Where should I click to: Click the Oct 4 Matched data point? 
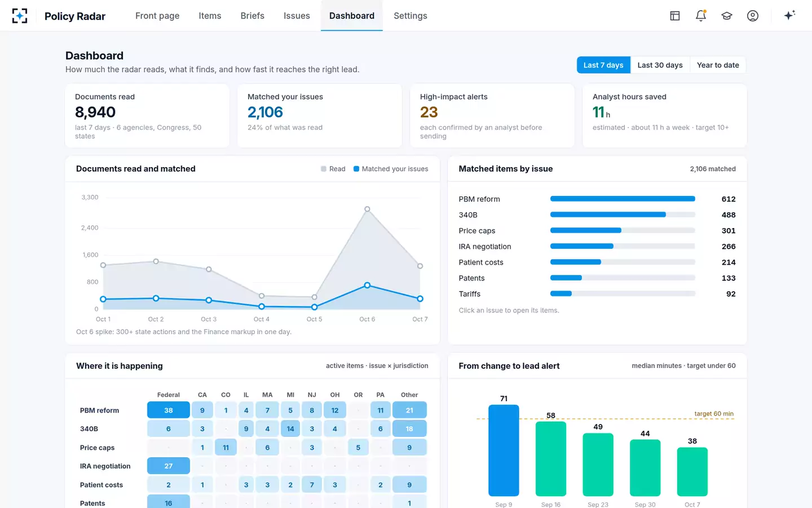tap(262, 306)
